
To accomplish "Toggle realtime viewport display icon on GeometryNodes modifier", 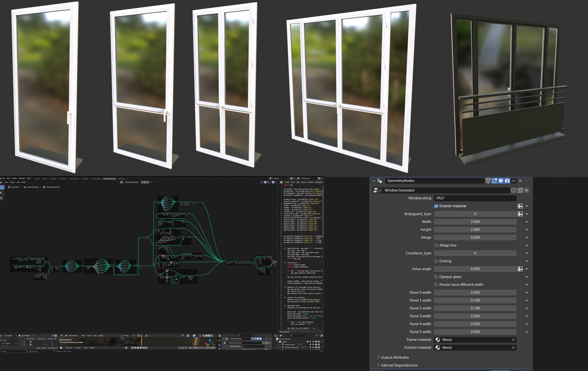I will click(x=500, y=181).
